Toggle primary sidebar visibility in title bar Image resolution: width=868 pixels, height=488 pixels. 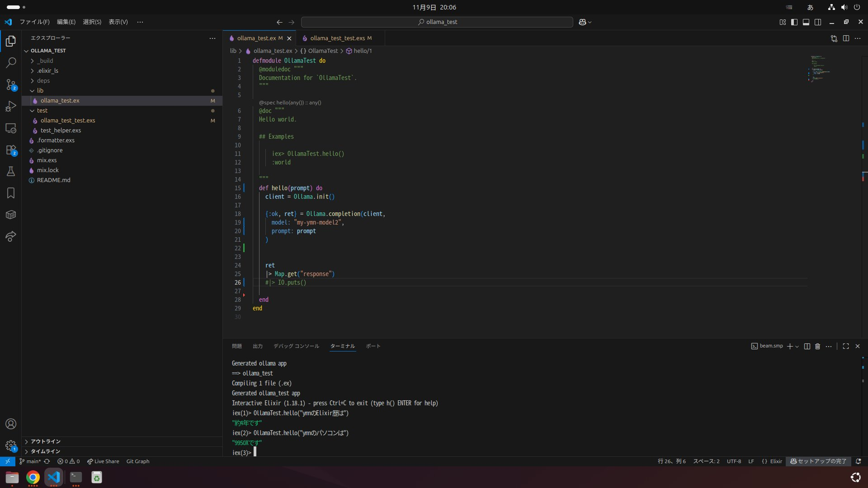point(794,22)
